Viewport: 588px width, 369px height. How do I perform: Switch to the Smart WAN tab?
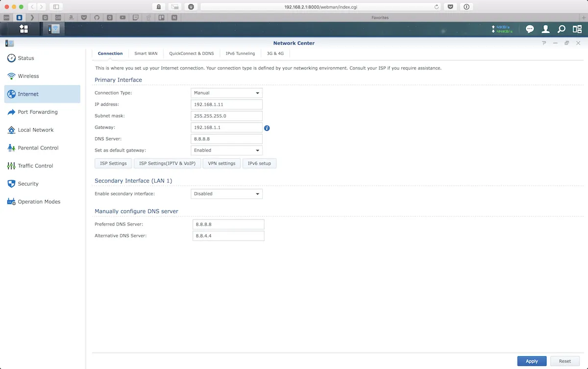tap(146, 53)
